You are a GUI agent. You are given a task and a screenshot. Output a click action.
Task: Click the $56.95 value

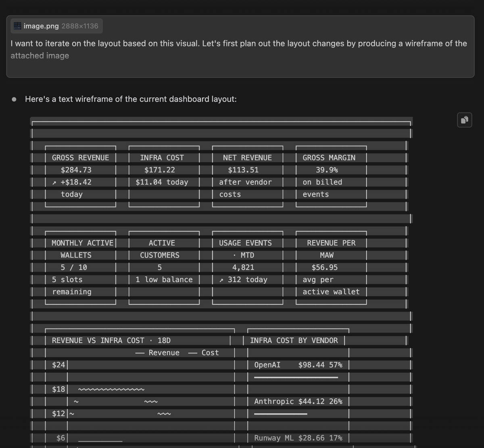[x=325, y=267]
